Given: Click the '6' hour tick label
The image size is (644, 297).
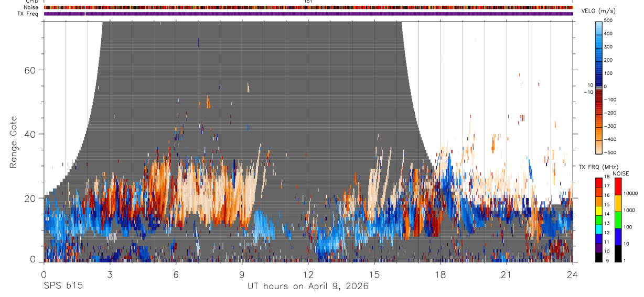Looking at the screenshot, I should pyautogui.click(x=176, y=274).
